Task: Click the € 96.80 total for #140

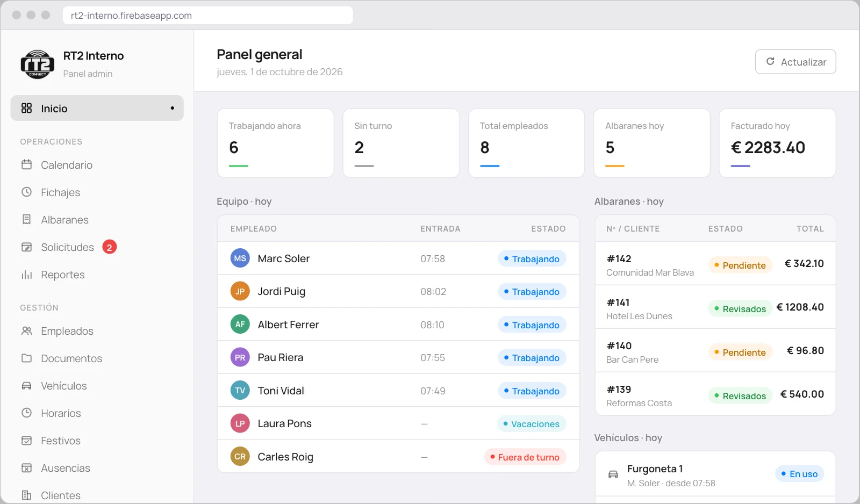Action: click(x=805, y=351)
